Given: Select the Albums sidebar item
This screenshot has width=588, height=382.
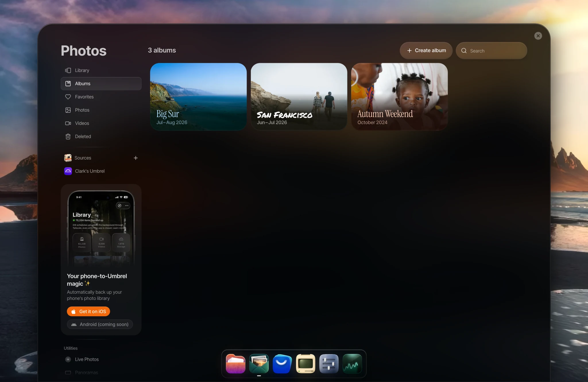Looking at the screenshot, I should click(101, 84).
